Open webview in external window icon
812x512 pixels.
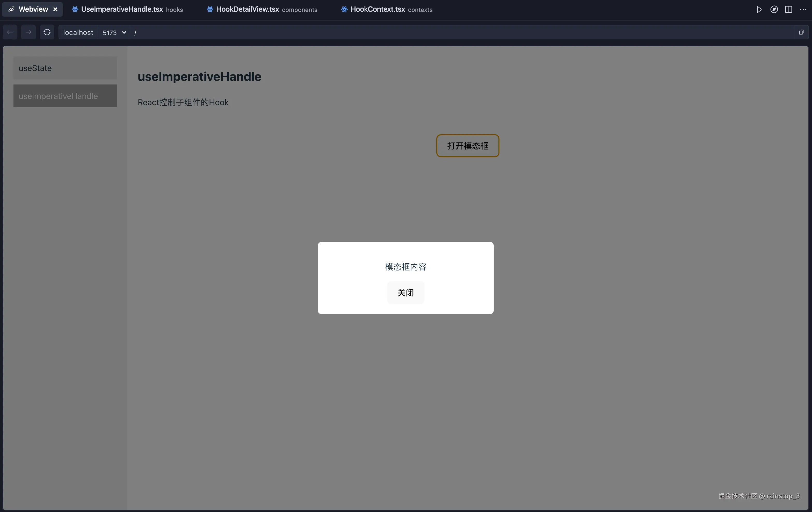[801, 32]
